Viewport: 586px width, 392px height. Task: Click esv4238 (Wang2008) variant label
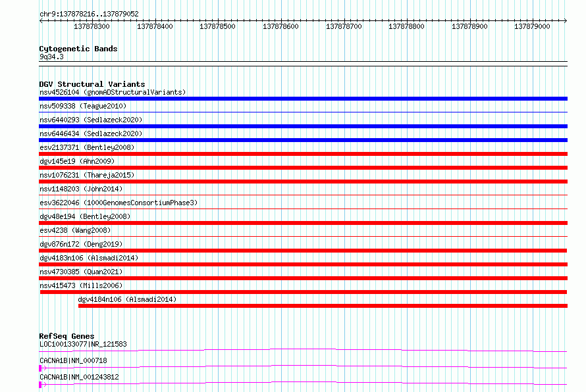click(x=75, y=230)
